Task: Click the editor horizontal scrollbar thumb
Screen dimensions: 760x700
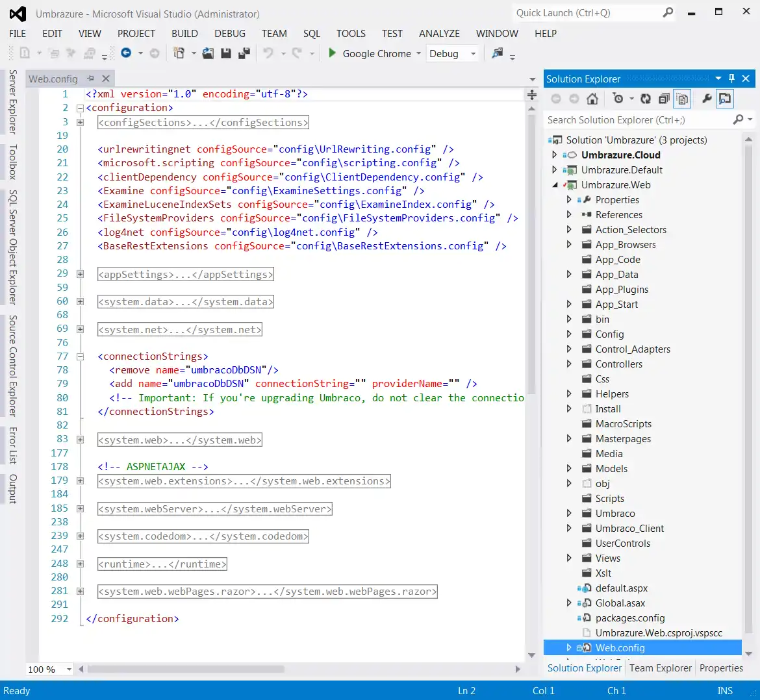Action: click(x=186, y=669)
